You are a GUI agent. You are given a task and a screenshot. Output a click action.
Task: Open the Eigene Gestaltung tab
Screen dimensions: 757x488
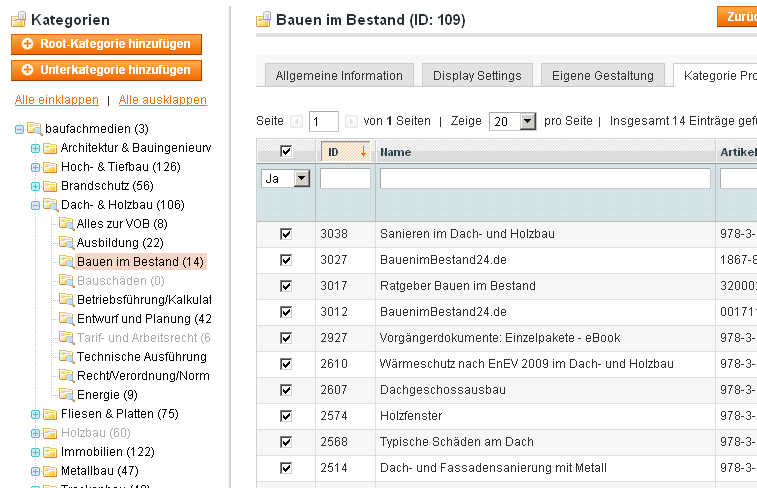[x=603, y=76]
